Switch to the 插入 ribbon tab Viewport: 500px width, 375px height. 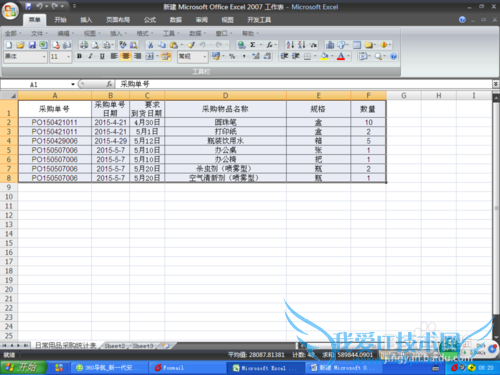[x=86, y=20]
